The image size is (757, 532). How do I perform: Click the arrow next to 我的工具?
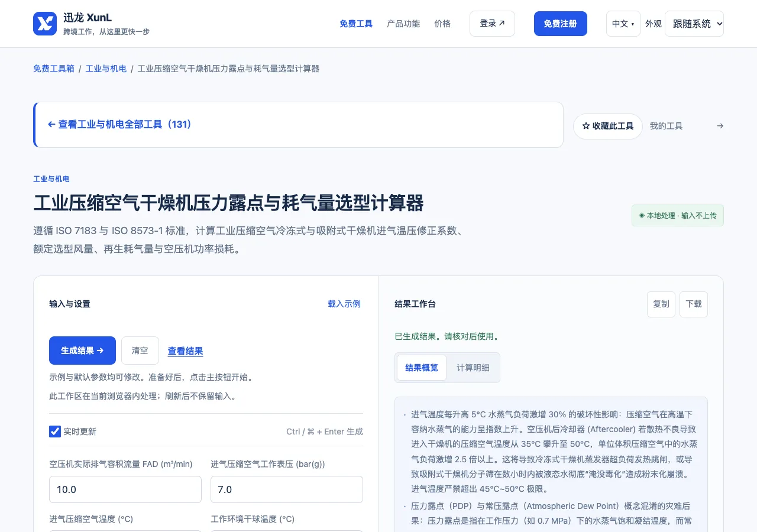[720, 126]
